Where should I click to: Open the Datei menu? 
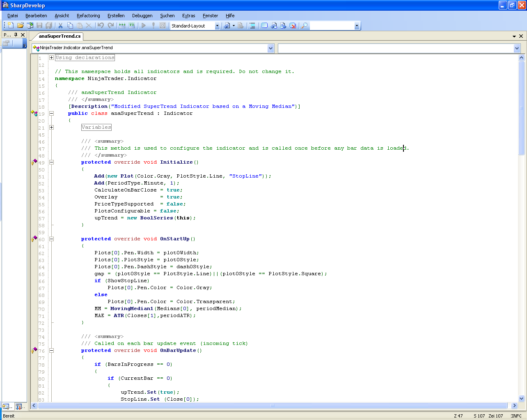pos(13,16)
